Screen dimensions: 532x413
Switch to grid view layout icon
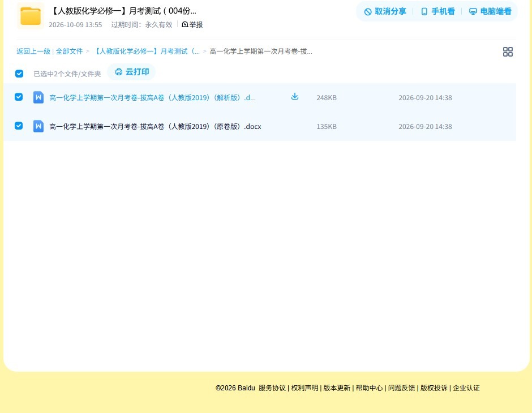508,52
